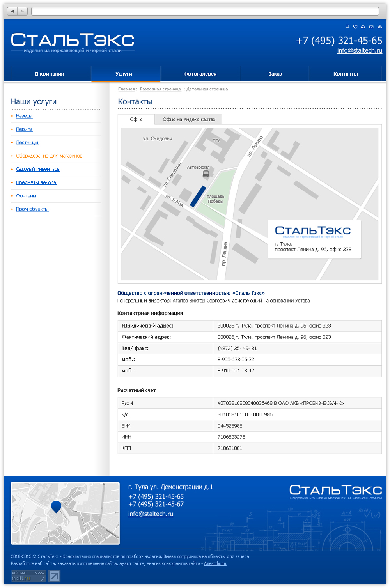Open the Лестницы service link
390x588 pixels.
point(27,143)
